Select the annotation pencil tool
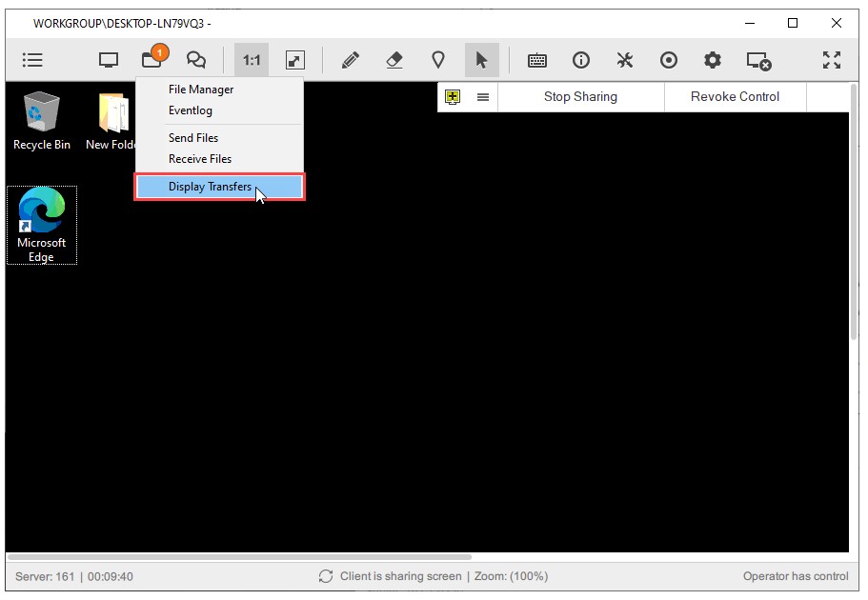The image size is (868, 600). (x=350, y=59)
